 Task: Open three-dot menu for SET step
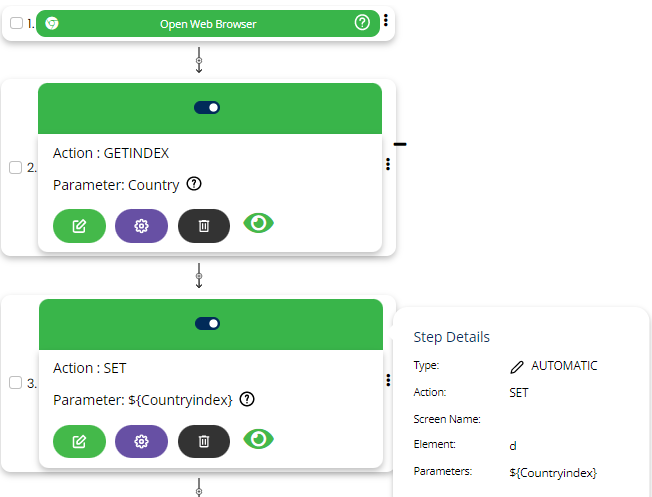(x=387, y=381)
